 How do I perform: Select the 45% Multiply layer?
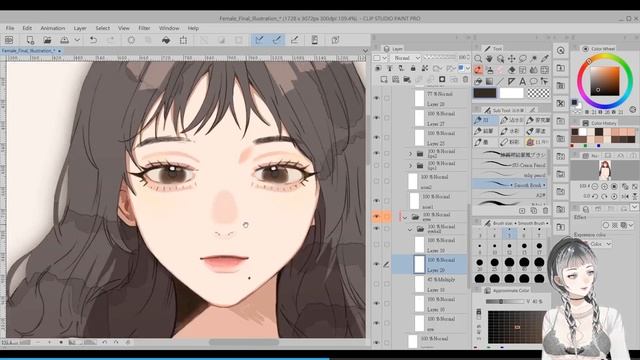pos(429,284)
